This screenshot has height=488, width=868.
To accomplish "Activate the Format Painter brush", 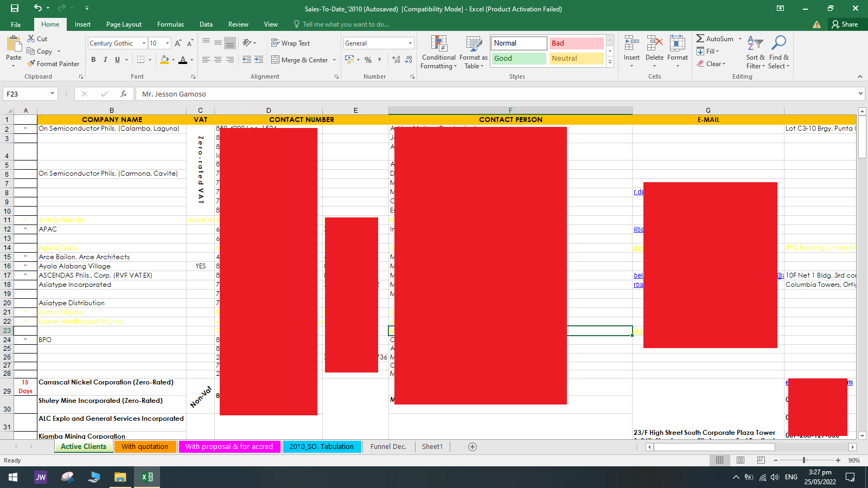I will (x=53, y=64).
